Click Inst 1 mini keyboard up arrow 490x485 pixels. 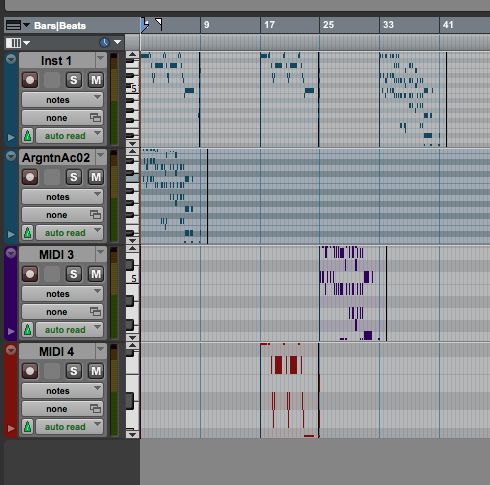click(132, 55)
